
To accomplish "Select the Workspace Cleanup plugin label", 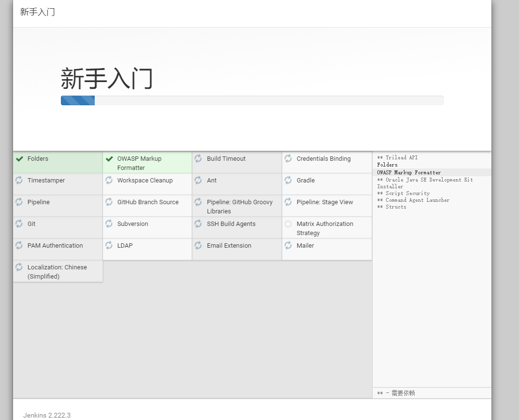I will point(145,181).
